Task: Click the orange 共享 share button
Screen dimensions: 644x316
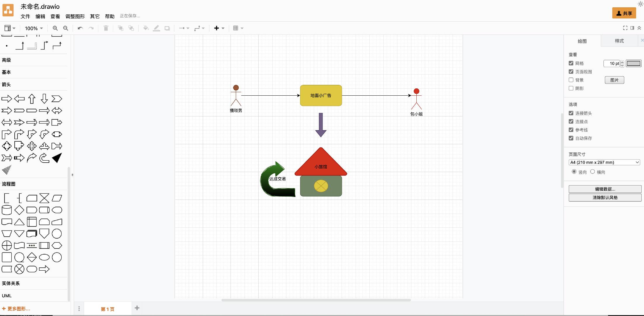Action: (624, 13)
